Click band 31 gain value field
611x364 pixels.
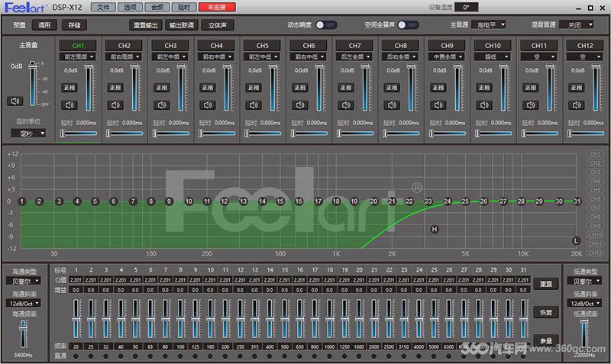[523, 290]
